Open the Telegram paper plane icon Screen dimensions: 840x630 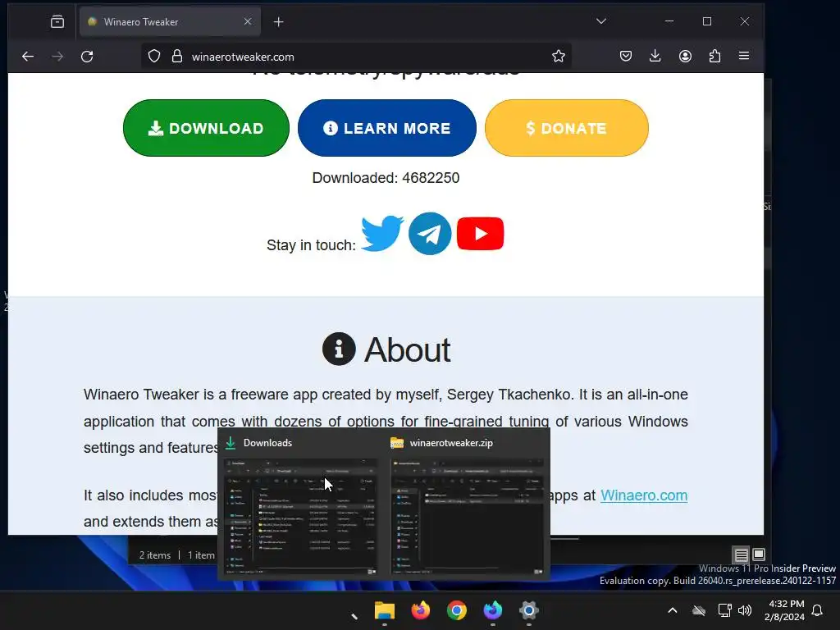coord(430,234)
